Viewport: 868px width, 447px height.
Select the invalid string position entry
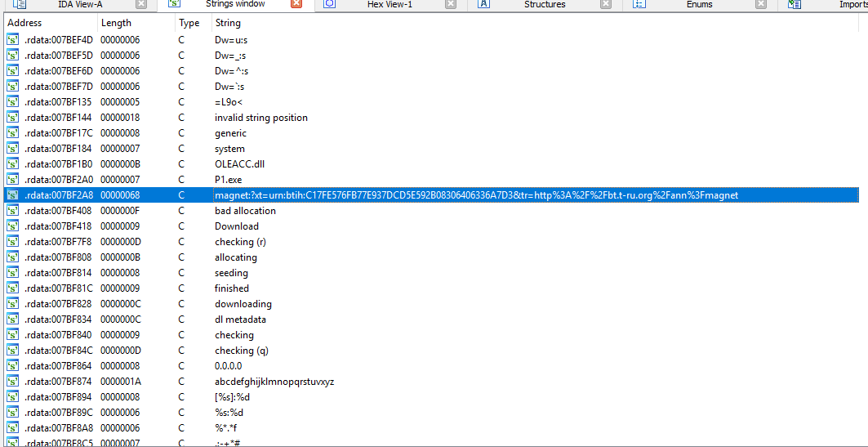tap(260, 118)
